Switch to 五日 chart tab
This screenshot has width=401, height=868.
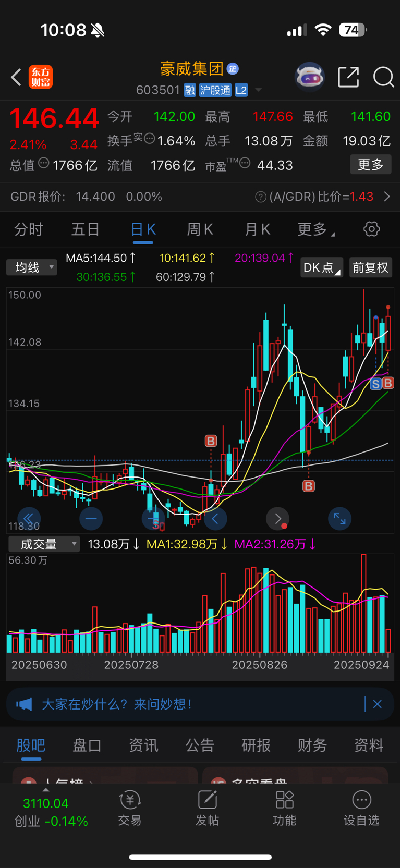click(x=85, y=229)
